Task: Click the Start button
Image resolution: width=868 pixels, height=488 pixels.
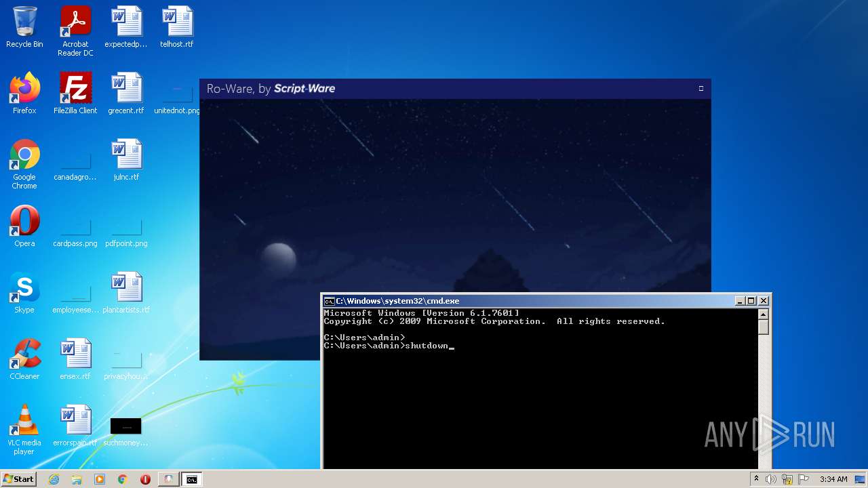Action: tap(18, 479)
